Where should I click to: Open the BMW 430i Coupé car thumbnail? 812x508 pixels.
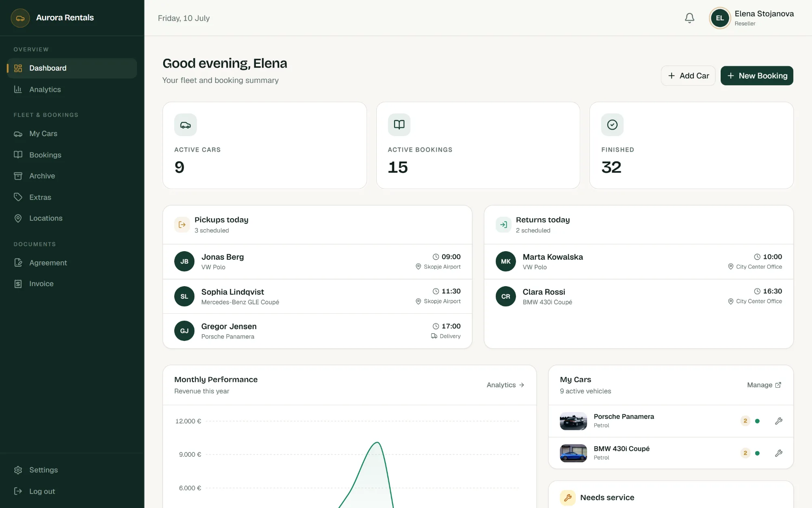(573, 453)
